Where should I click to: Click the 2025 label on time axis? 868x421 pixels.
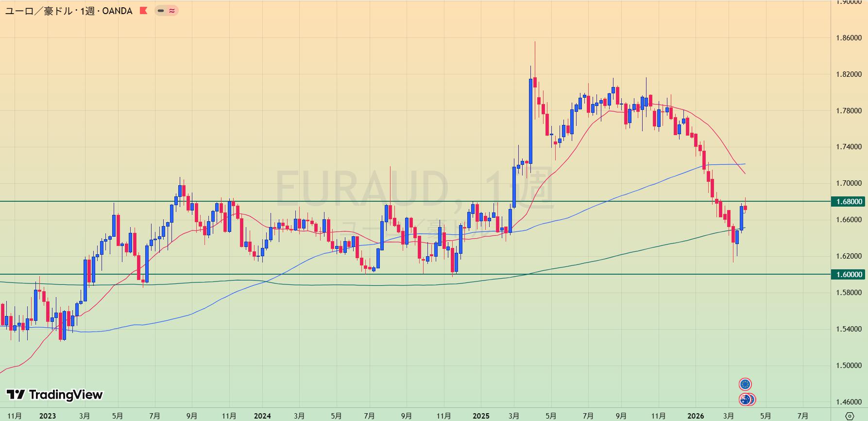point(481,416)
